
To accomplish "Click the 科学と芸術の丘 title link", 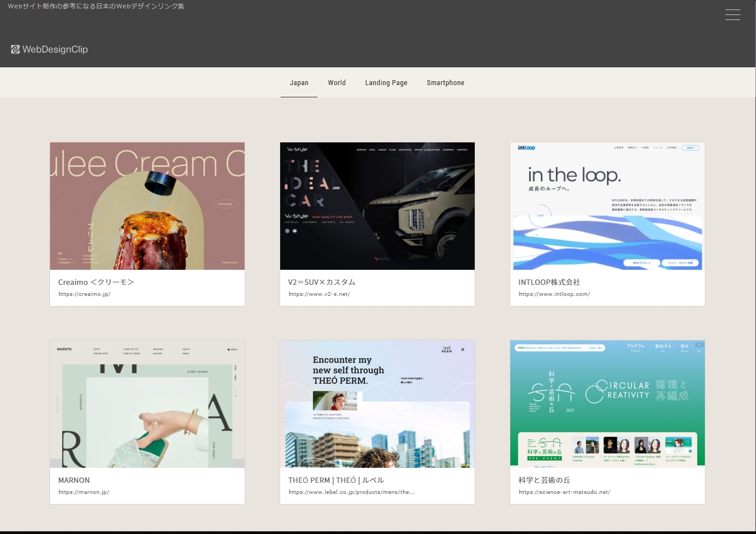I will (544, 480).
